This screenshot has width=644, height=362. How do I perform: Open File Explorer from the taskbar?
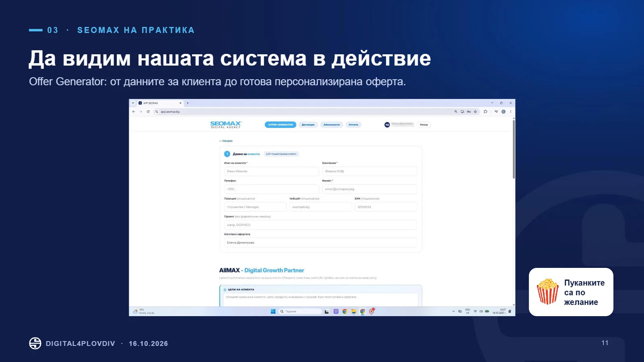point(354,311)
